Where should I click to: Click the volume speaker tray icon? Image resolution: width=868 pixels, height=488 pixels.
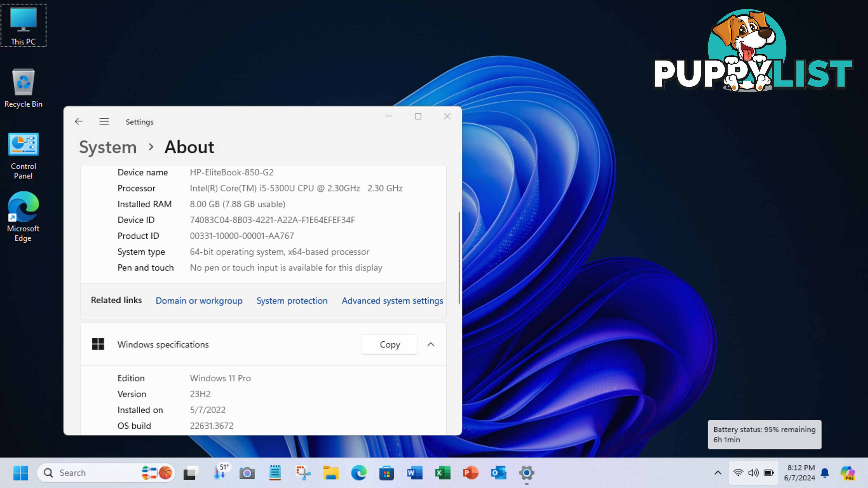pos(753,473)
